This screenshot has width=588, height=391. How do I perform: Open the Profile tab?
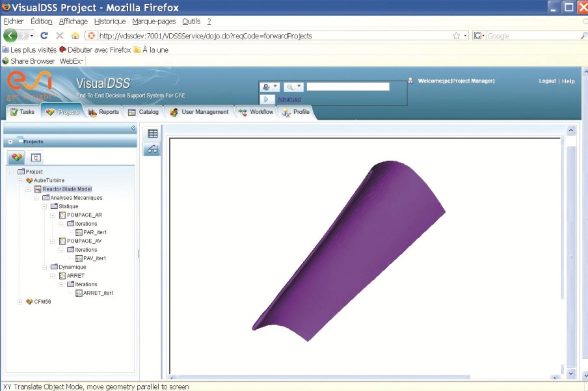point(296,112)
